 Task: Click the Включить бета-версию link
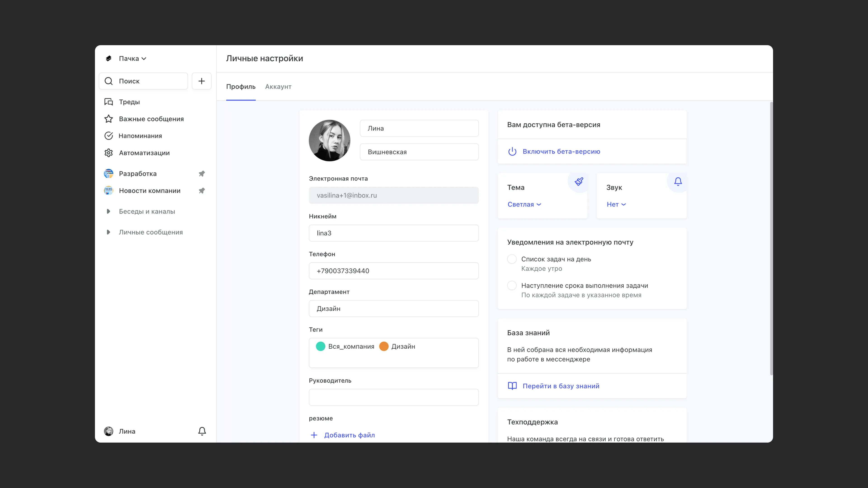pos(561,152)
